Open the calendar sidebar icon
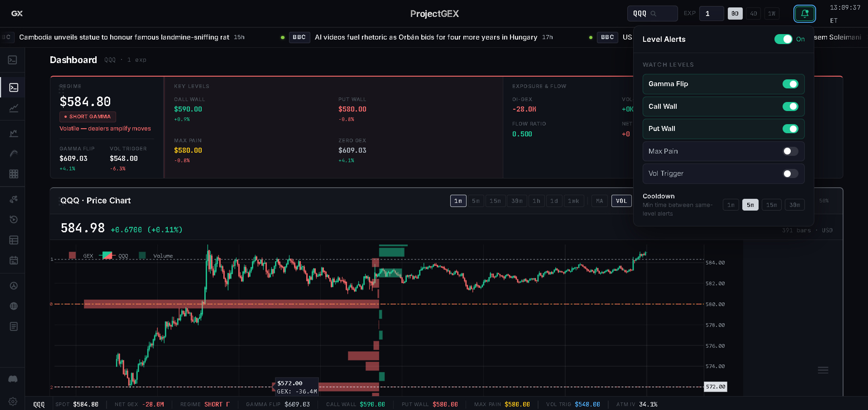Screen dimensions: 868x410 click(14, 260)
